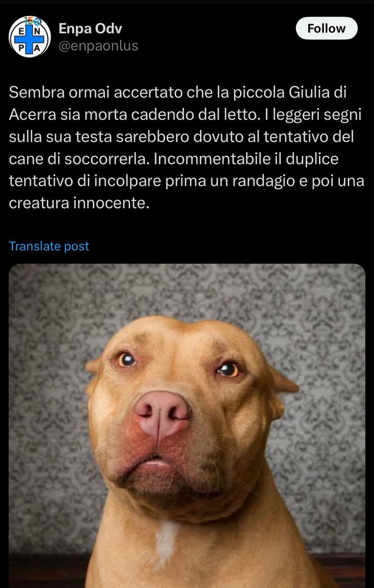Click the letter A in ENPA logo
Viewport: 374px width, 588px height.
coord(38,48)
